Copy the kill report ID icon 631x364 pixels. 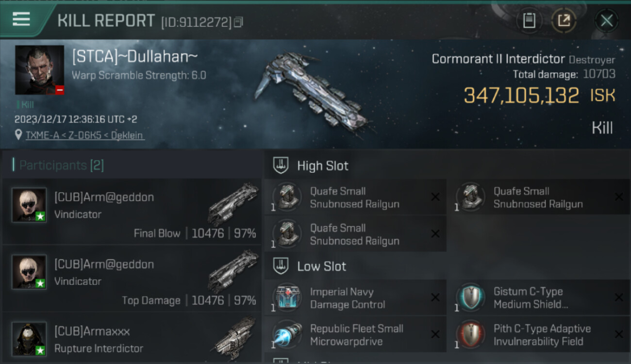point(238,22)
